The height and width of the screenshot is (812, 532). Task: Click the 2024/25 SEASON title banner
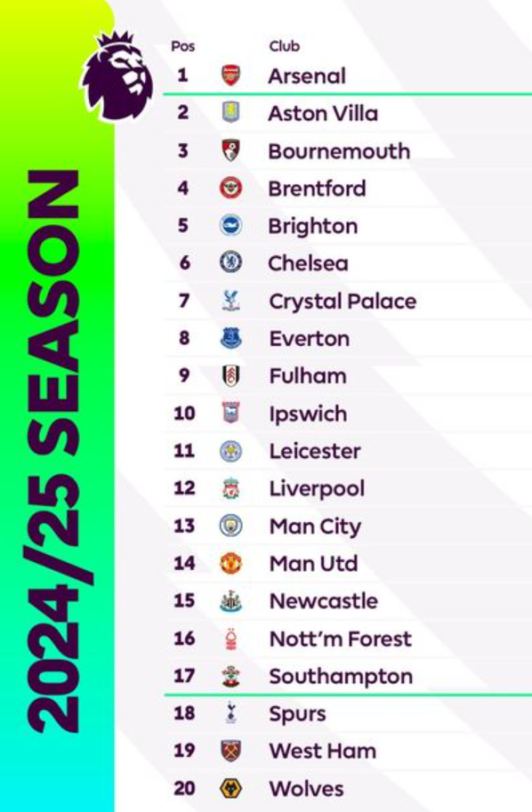coord(53,451)
